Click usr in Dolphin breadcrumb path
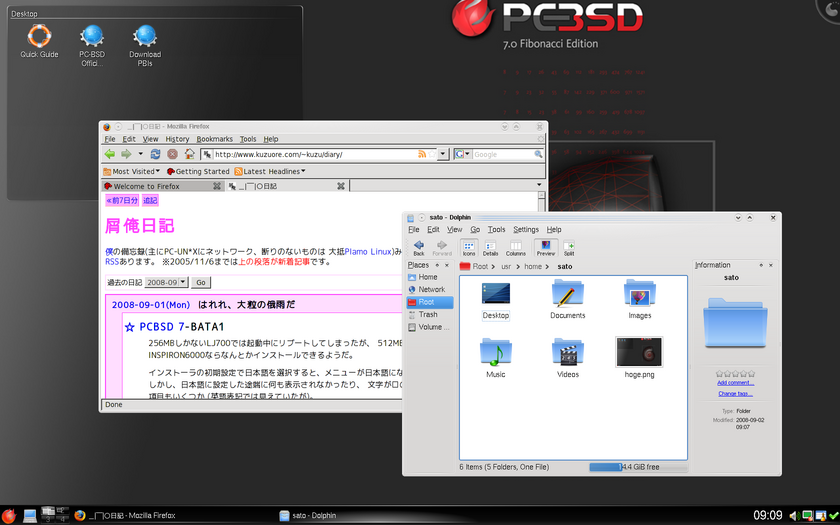Image resolution: width=840 pixels, height=525 pixels. coord(506,266)
